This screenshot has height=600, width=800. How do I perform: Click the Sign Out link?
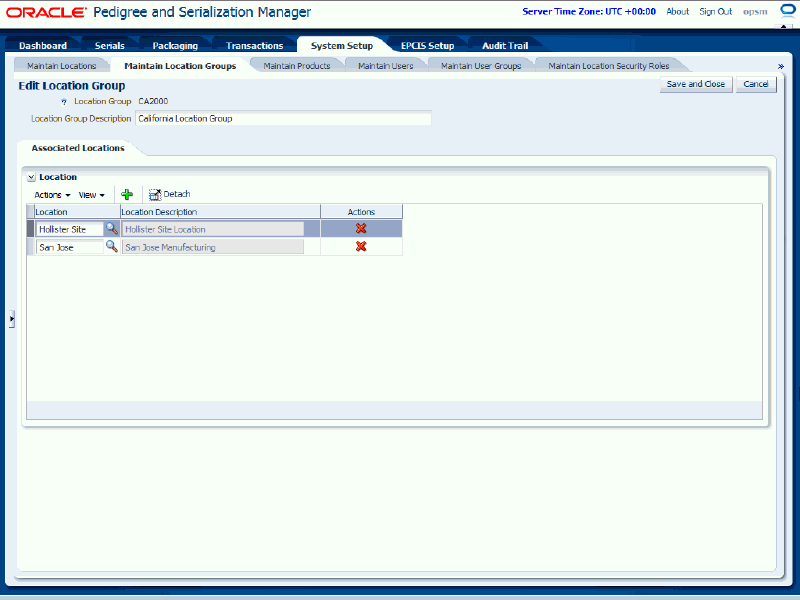pyautogui.click(x=715, y=11)
